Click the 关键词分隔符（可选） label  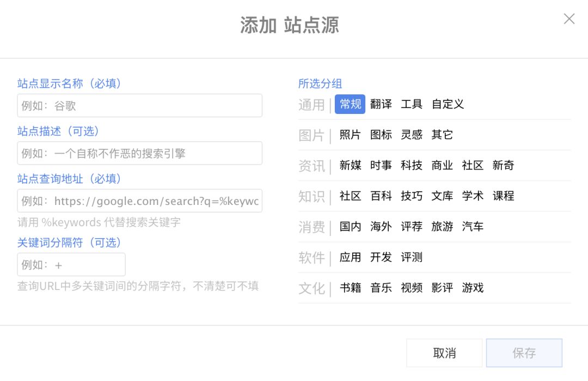coord(69,243)
